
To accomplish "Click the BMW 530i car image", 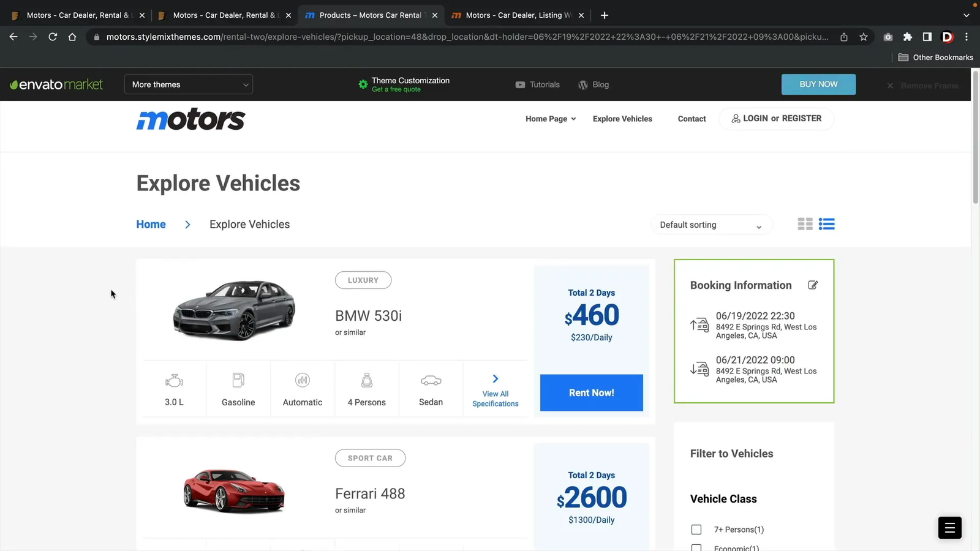I will [x=234, y=310].
